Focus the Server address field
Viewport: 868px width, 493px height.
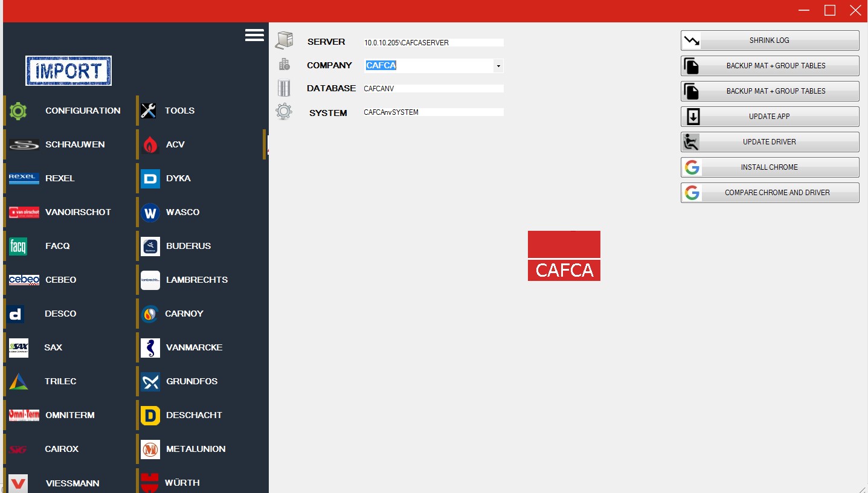[x=433, y=42]
